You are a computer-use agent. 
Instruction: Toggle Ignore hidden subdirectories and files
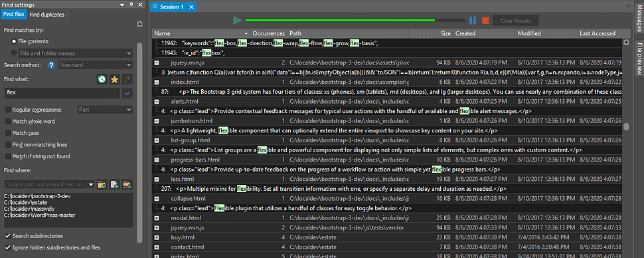(8, 248)
